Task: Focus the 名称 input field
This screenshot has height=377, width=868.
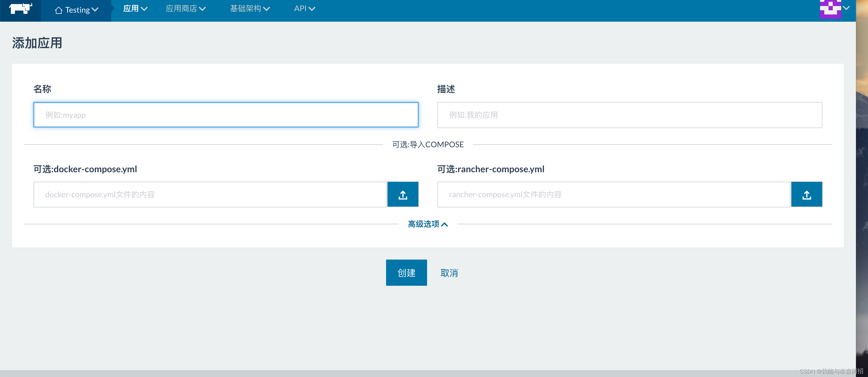Action: (226, 115)
